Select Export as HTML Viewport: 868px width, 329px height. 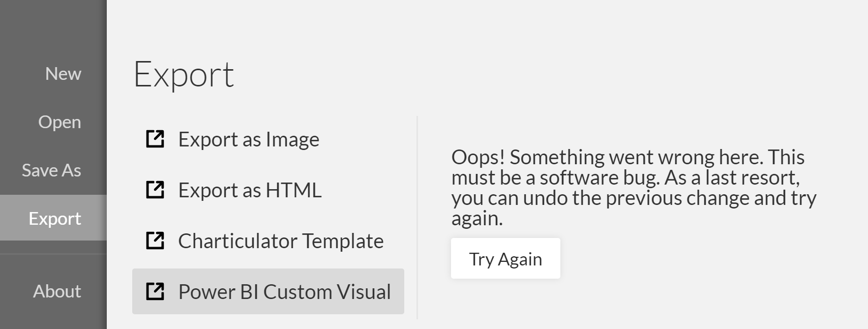[x=249, y=190]
